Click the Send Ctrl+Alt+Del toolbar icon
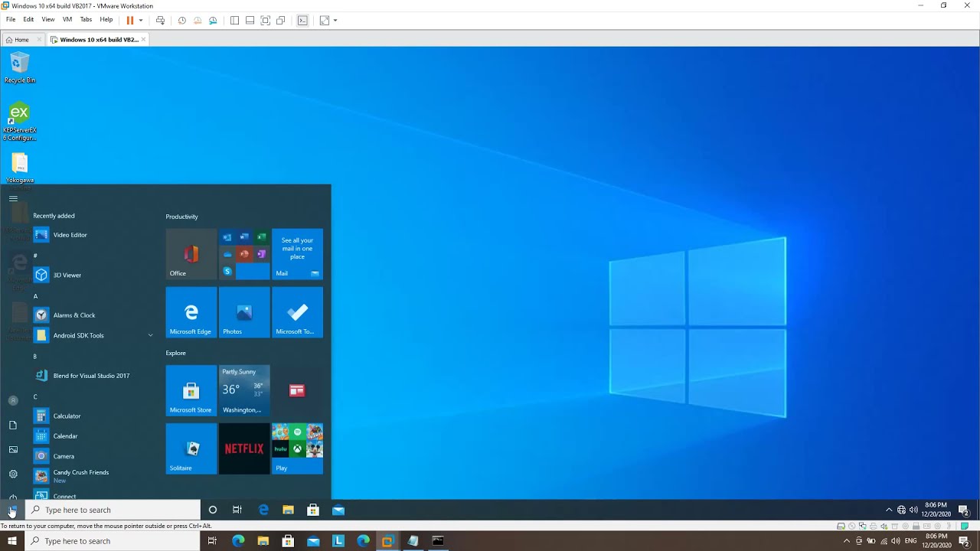 point(160,20)
